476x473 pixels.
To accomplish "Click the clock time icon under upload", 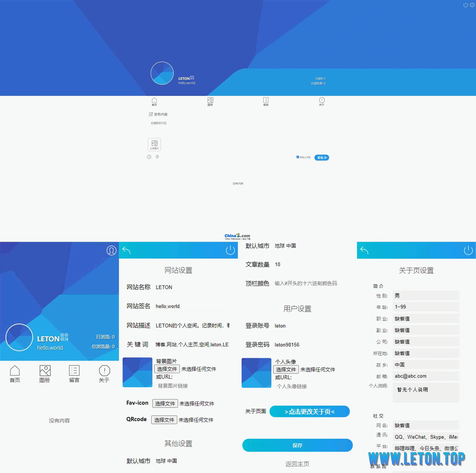I will [x=149, y=157].
